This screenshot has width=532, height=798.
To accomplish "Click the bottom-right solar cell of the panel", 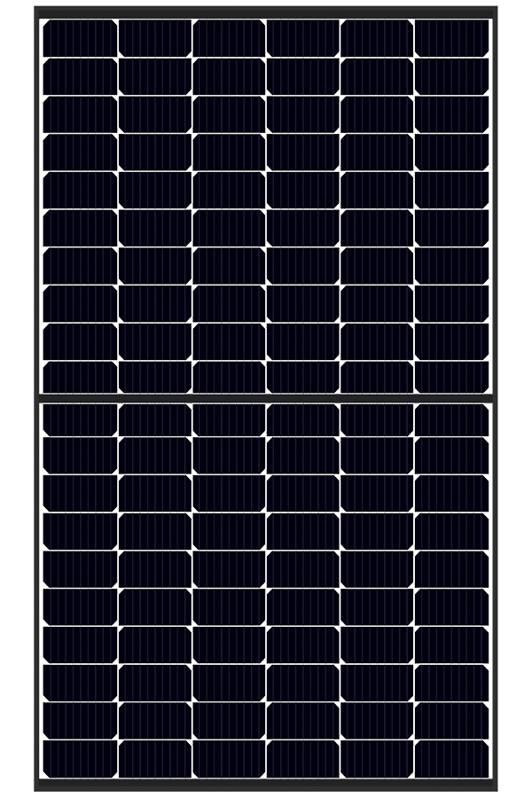I will [452, 758].
